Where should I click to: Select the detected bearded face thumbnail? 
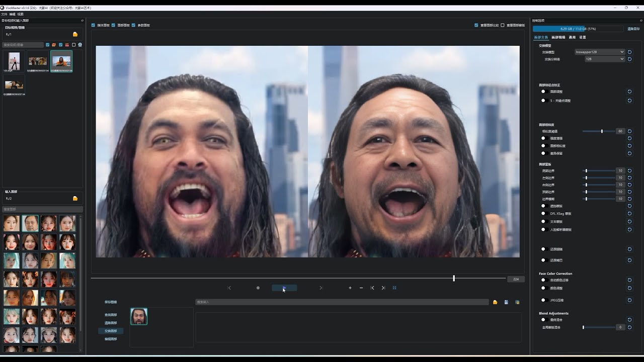139,317
